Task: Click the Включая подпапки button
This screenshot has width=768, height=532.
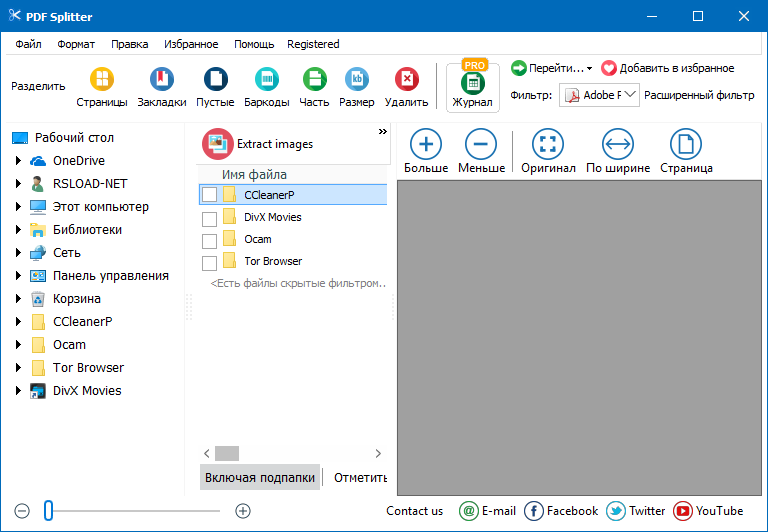Action: coord(260,478)
